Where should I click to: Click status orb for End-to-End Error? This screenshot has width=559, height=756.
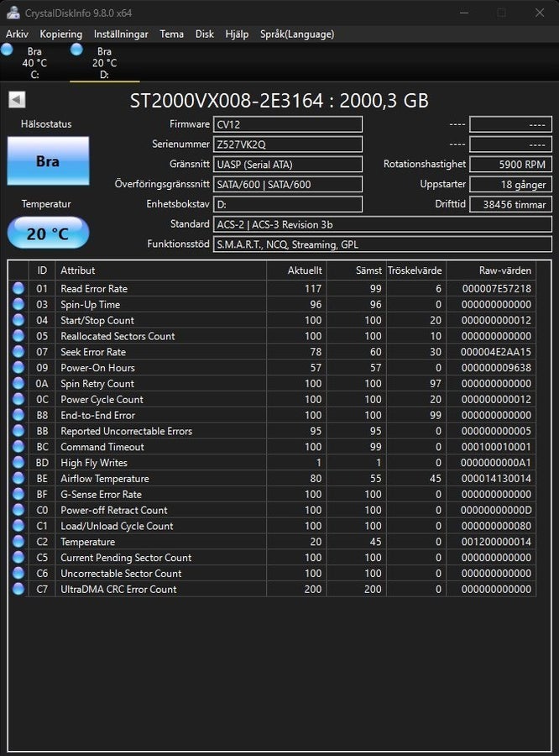(18, 415)
